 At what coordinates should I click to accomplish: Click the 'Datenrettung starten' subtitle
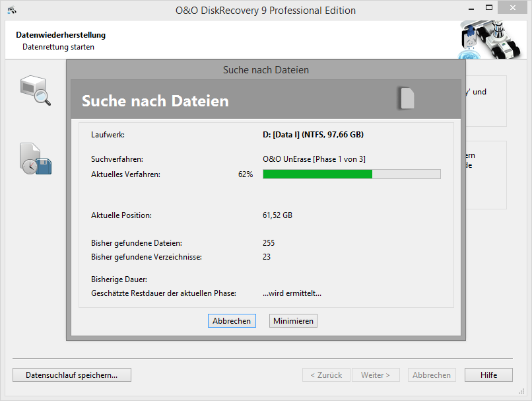[58, 47]
